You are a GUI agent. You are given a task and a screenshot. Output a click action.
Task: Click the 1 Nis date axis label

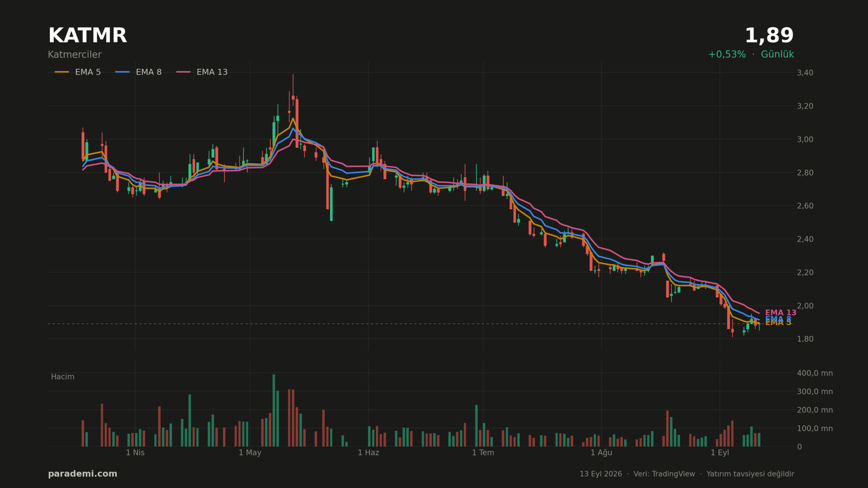[135, 453]
